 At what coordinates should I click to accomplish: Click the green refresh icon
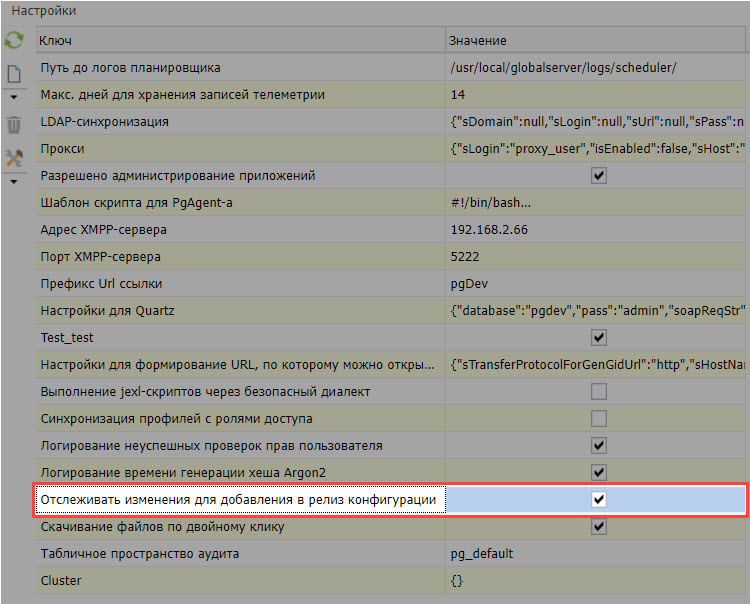pyautogui.click(x=14, y=41)
